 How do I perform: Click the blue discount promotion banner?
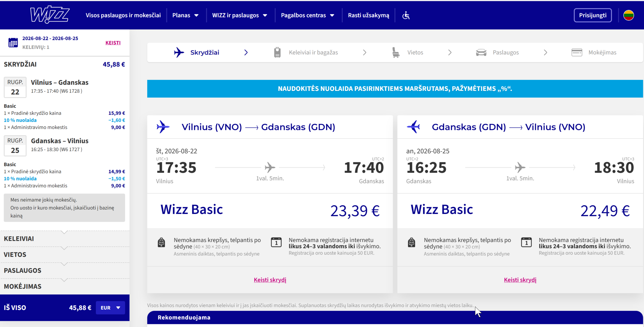point(395,89)
